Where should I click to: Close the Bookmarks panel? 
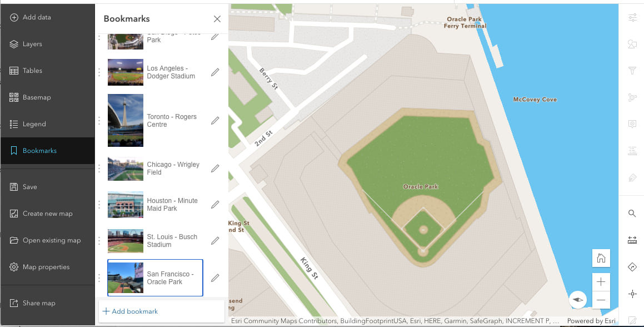coord(217,18)
